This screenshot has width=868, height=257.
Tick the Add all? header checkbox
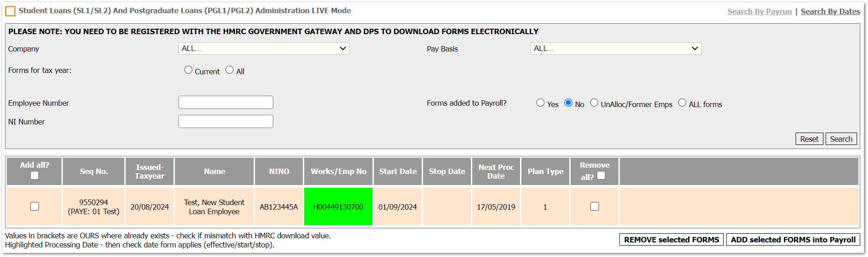tap(35, 175)
